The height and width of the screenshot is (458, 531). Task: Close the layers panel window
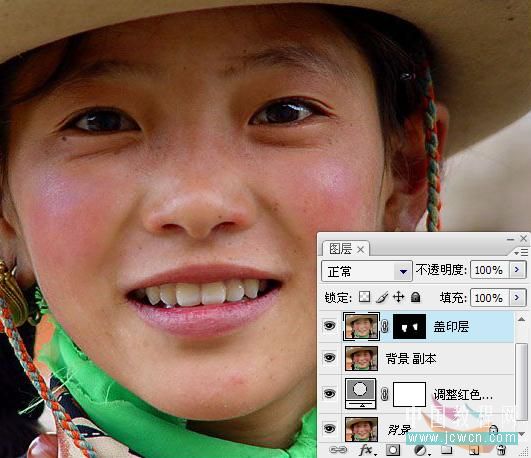[523, 238]
